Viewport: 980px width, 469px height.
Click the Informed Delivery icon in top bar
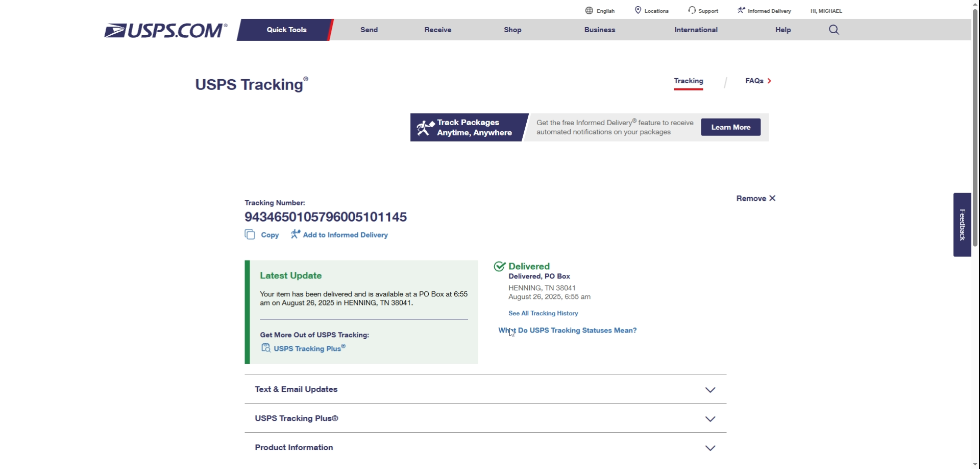tap(741, 10)
